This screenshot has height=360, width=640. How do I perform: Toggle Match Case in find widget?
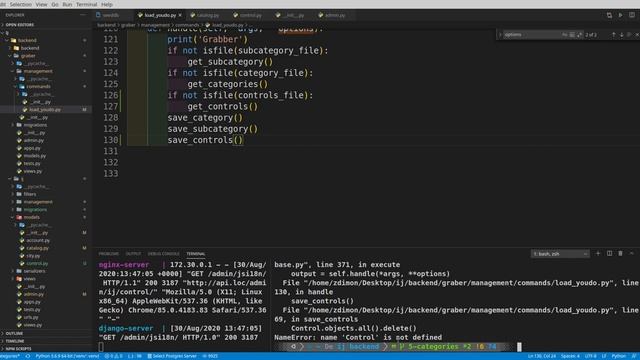tap(565, 35)
